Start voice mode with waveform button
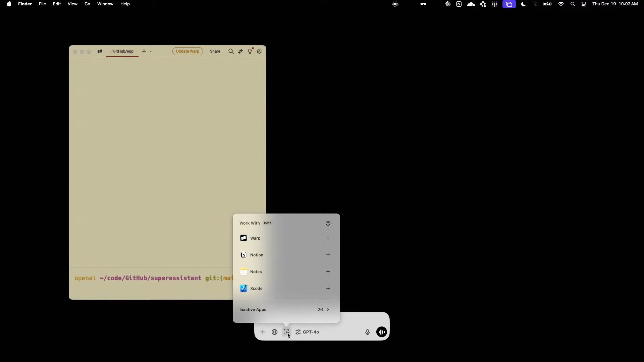 [x=381, y=332]
